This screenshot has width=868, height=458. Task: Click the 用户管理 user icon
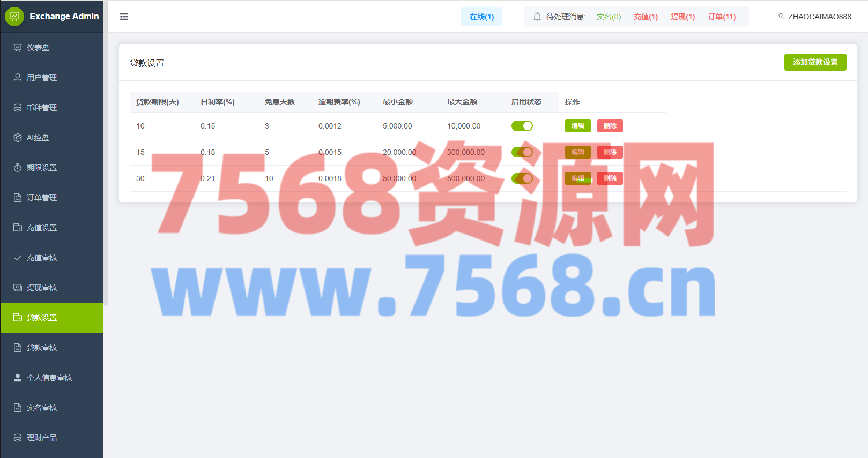[x=18, y=78]
